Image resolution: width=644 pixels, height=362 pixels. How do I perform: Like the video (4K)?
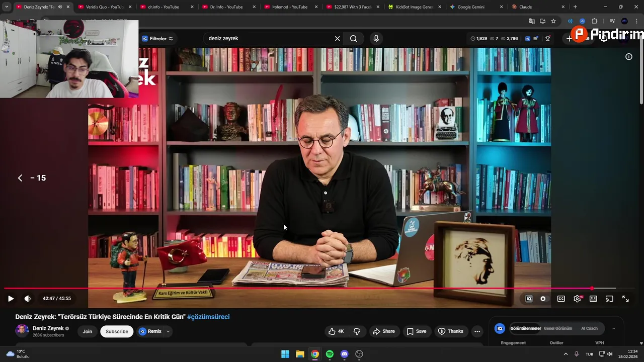336,331
